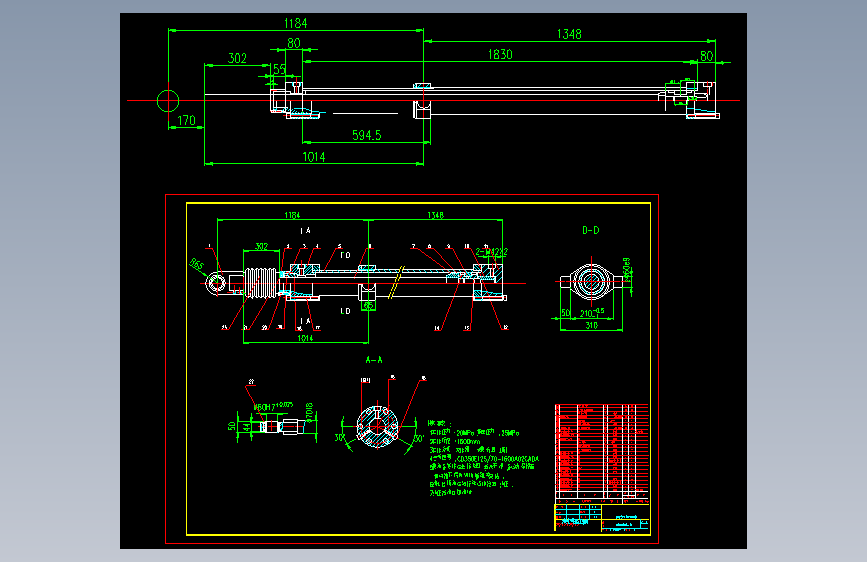Pick the "80" dimension at the top view's right end

(707, 56)
